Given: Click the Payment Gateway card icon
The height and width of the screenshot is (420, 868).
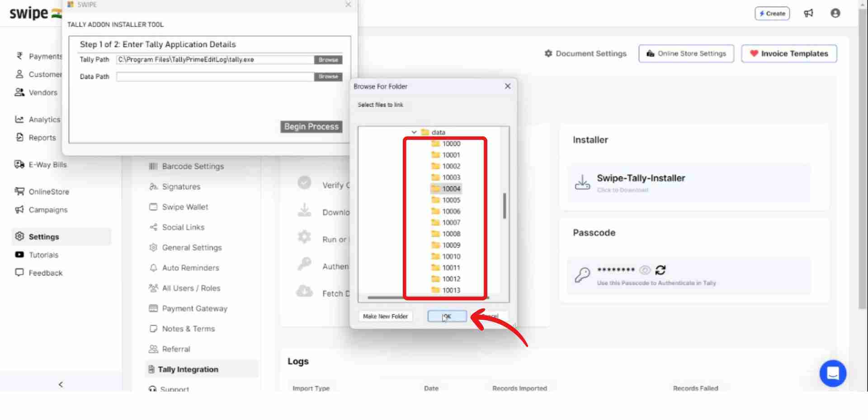Looking at the screenshot, I should pos(153,308).
